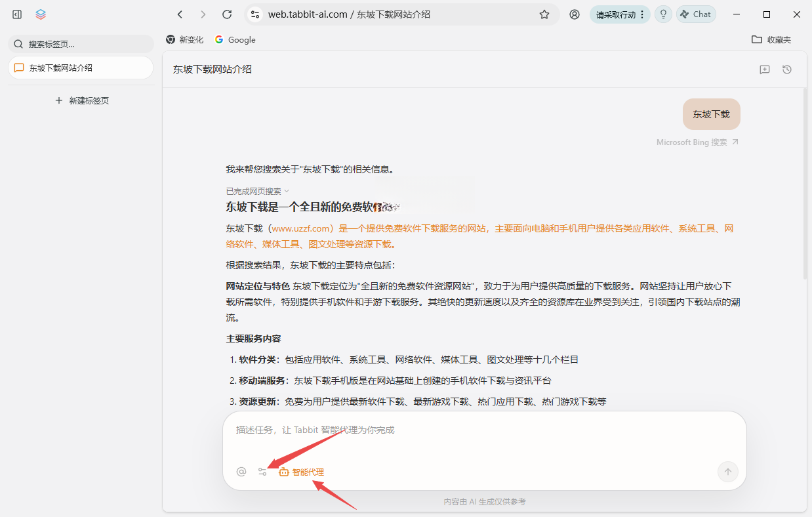The height and width of the screenshot is (517, 812).
Task: Send the message with arrow button
Action: [728, 471]
